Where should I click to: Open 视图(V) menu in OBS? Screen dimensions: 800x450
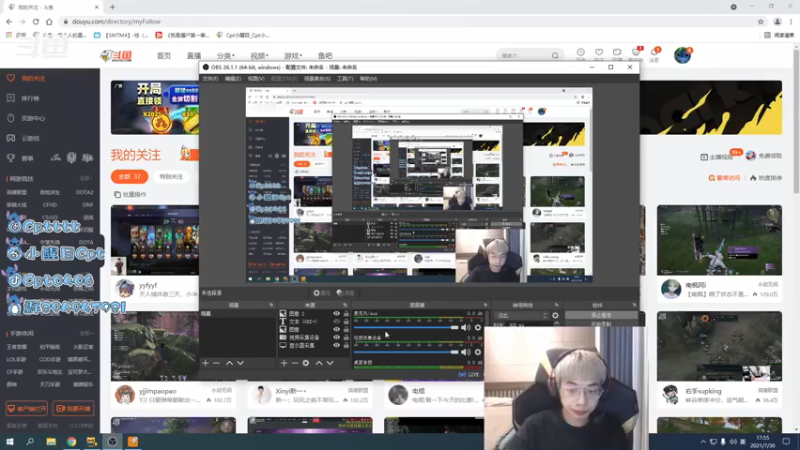tap(256, 79)
